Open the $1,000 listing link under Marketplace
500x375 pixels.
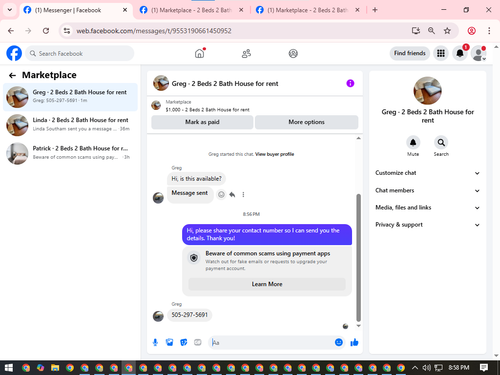pos(207,110)
